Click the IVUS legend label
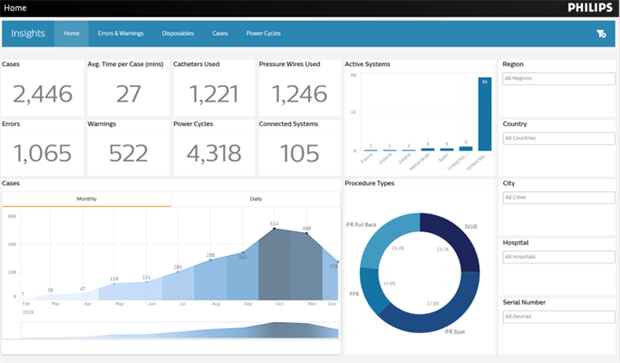 [x=471, y=227]
